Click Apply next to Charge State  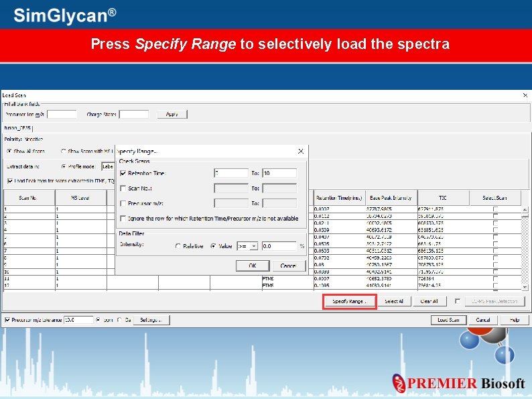(172, 115)
